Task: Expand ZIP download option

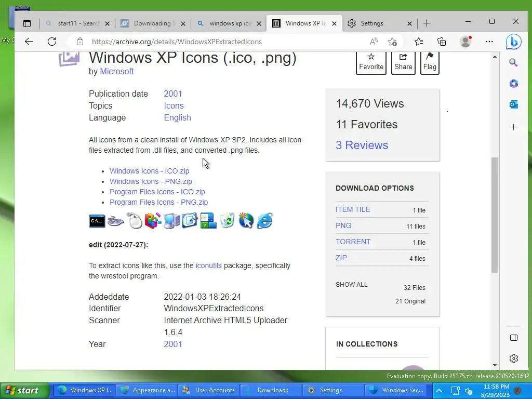Action: [341, 258]
